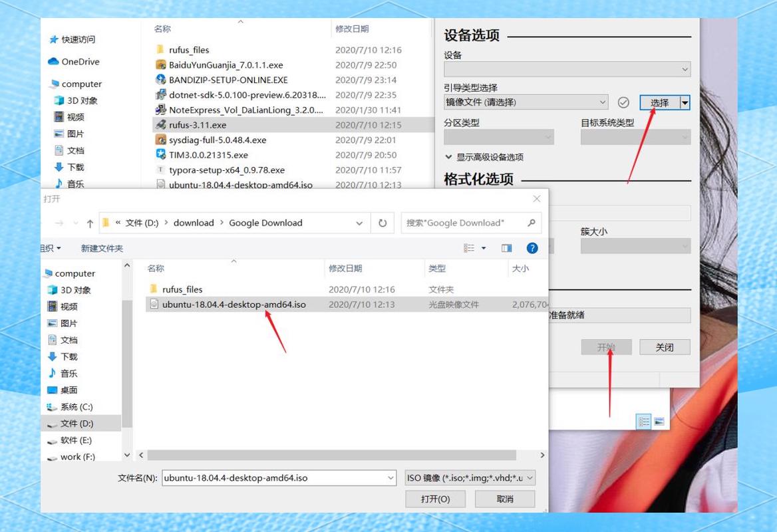Sort by 名称 column in Open dialog

pos(156,269)
